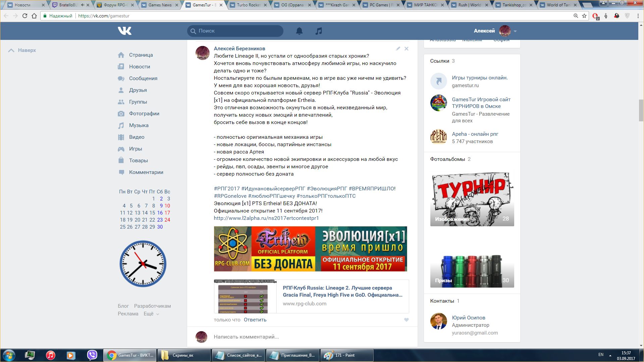The height and width of the screenshot is (362, 644).
Task: Bookmark this page with star icon
Action: (584, 16)
